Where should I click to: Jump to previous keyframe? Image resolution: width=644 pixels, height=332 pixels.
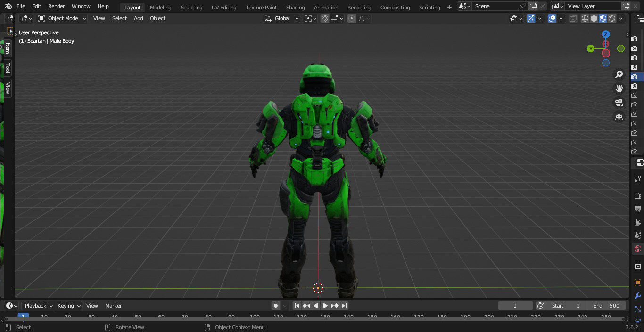click(306, 306)
